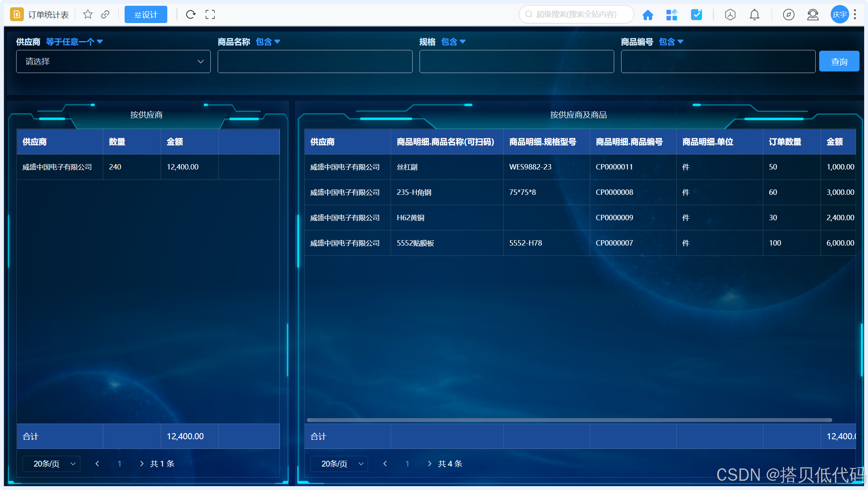This screenshot has width=868, height=490.
Task: Click next page arrow in right table
Action: pyautogui.click(x=430, y=464)
